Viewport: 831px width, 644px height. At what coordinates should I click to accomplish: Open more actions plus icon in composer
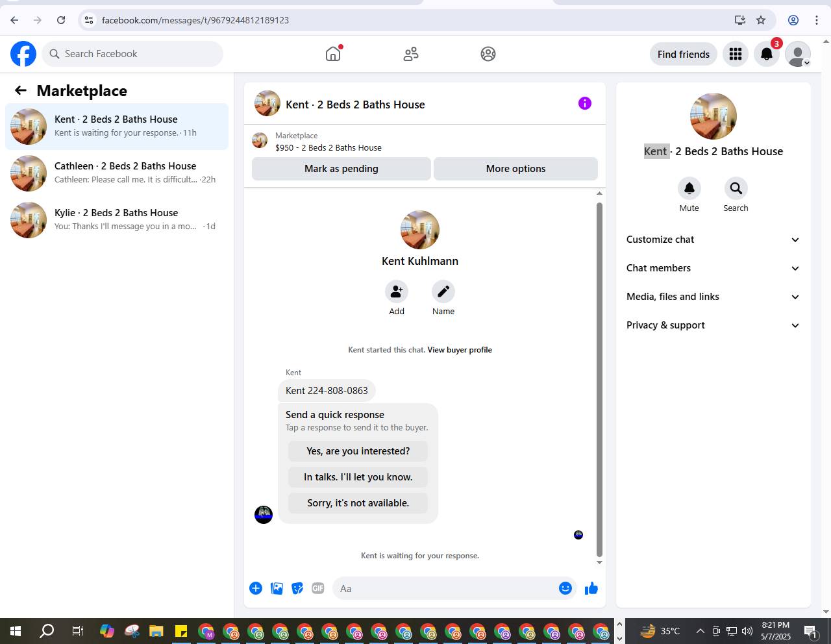click(x=256, y=588)
